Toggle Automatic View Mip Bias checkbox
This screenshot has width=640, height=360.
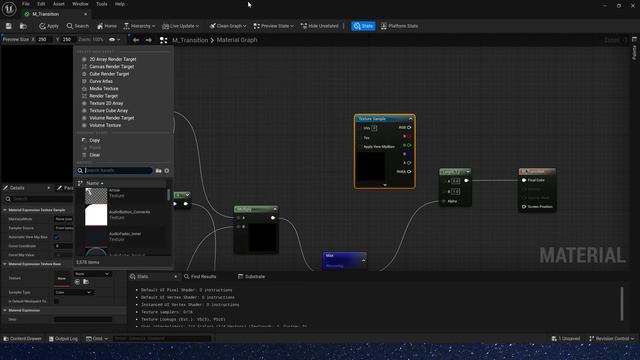coord(57,237)
